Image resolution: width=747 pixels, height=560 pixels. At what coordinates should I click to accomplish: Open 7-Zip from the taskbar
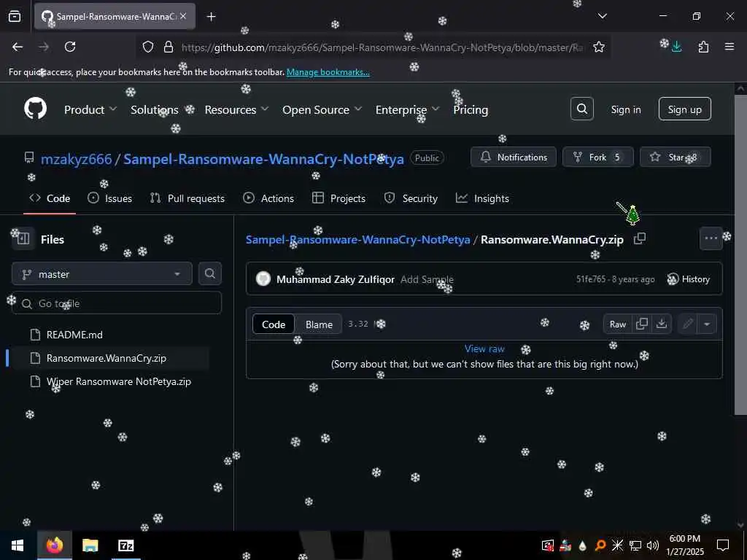(x=125, y=545)
